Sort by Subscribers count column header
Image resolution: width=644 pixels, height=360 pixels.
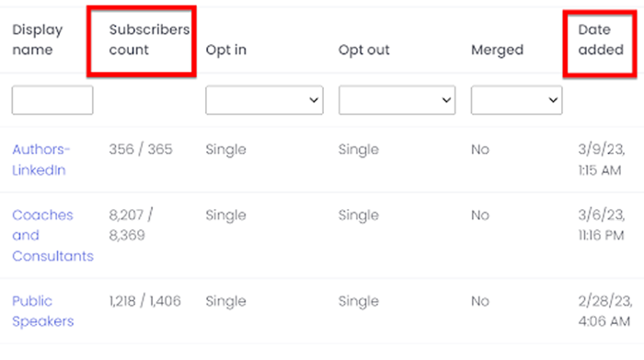[x=149, y=40]
